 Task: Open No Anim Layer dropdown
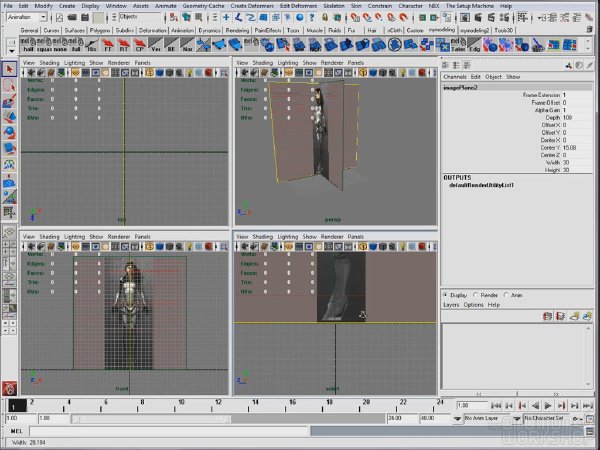pos(457,419)
